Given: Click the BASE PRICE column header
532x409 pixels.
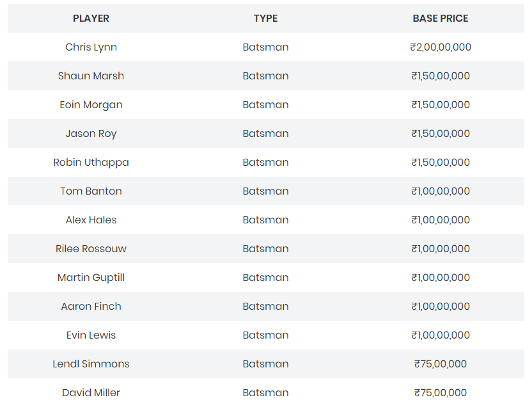Looking at the screenshot, I should tap(440, 19).
